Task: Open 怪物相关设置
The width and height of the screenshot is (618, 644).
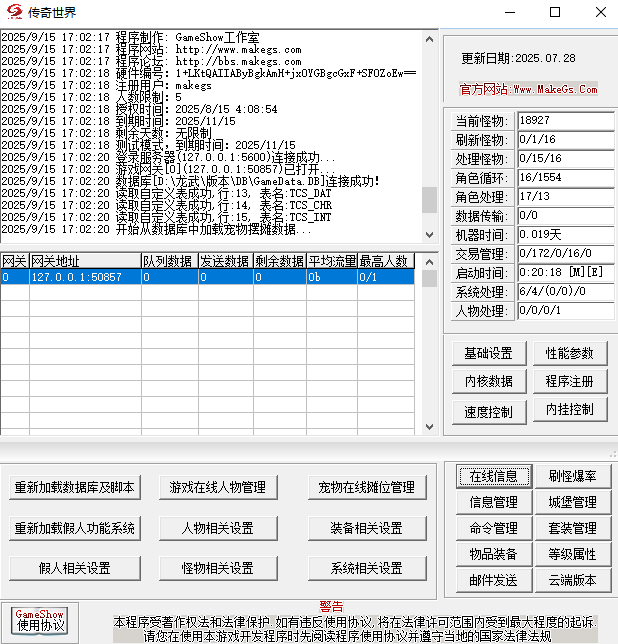Action: (218, 568)
